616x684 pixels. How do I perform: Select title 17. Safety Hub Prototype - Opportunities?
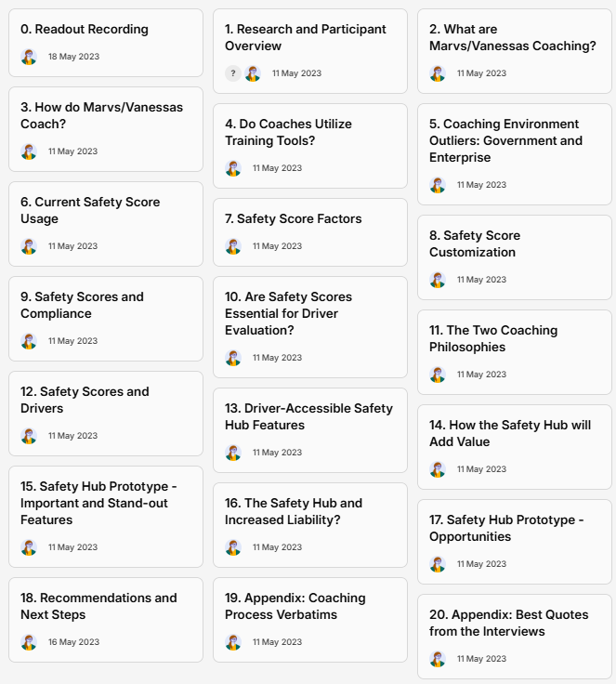[506, 528]
